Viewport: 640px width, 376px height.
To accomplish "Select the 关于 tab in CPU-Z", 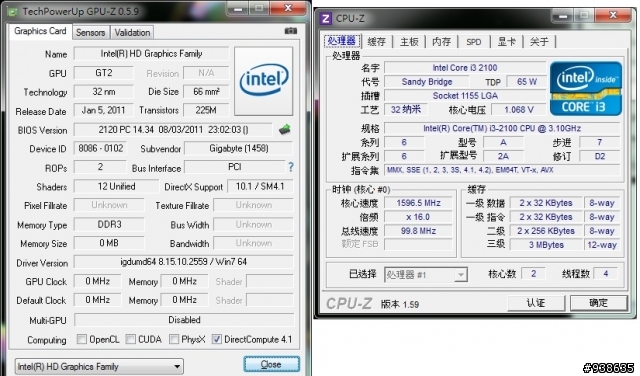I will coord(539,41).
